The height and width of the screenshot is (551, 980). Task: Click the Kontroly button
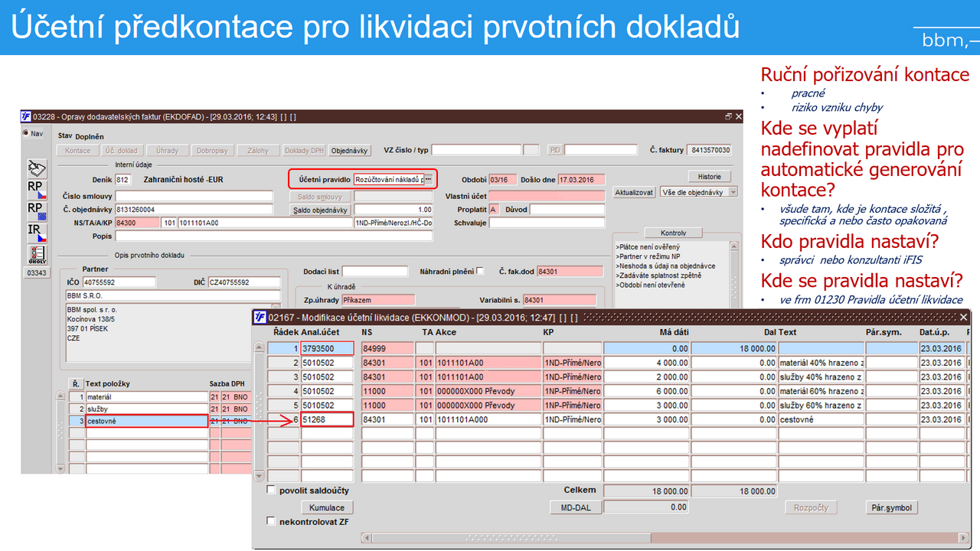click(673, 233)
